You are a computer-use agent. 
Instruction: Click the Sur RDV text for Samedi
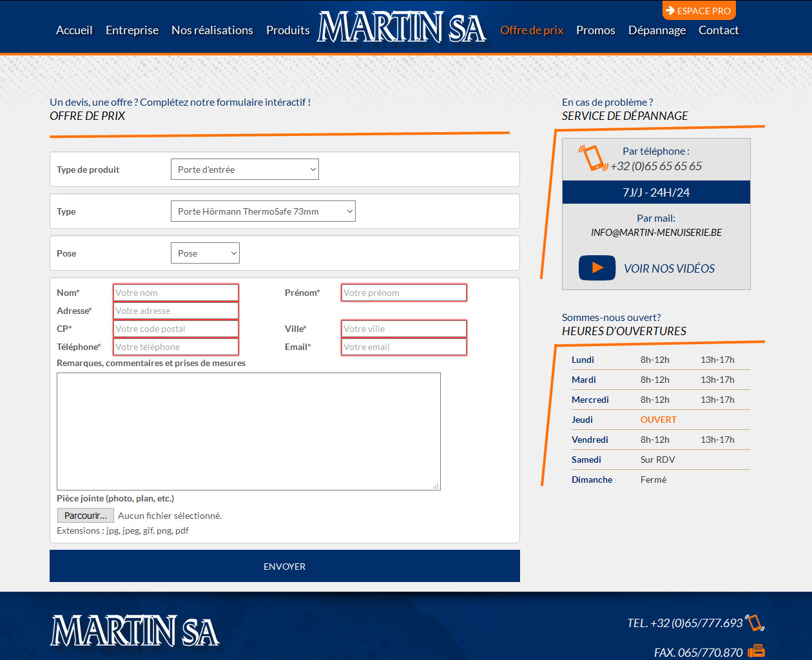pyautogui.click(x=658, y=460)
